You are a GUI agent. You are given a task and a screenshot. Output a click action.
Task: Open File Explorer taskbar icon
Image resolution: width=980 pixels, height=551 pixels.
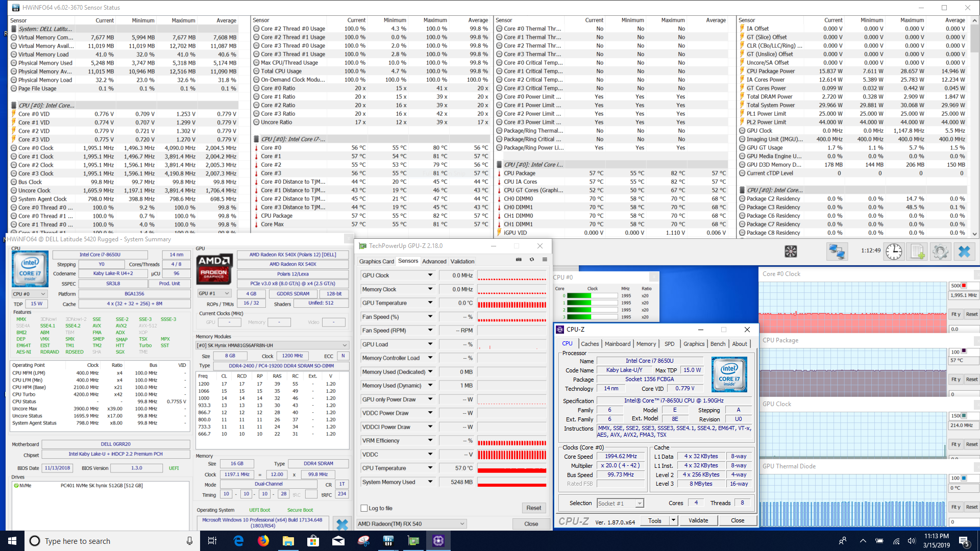288,541
